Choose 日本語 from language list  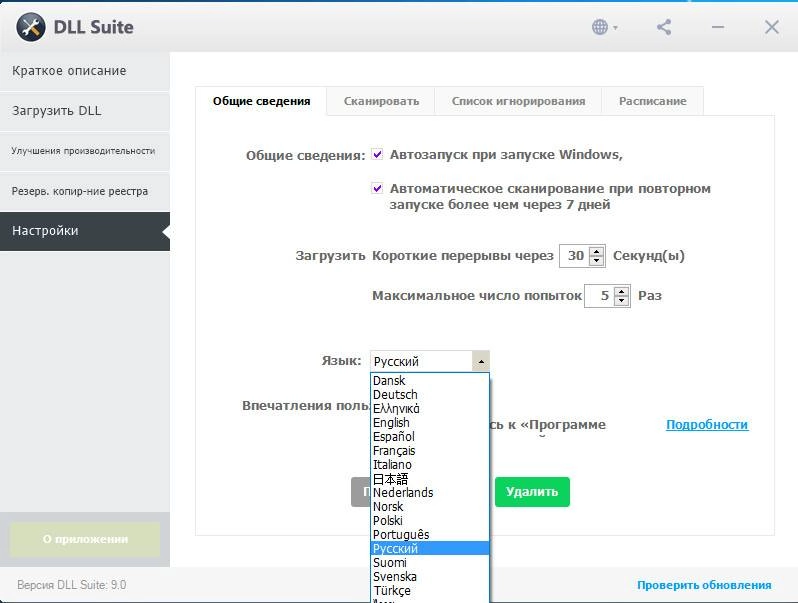[430, 479]
